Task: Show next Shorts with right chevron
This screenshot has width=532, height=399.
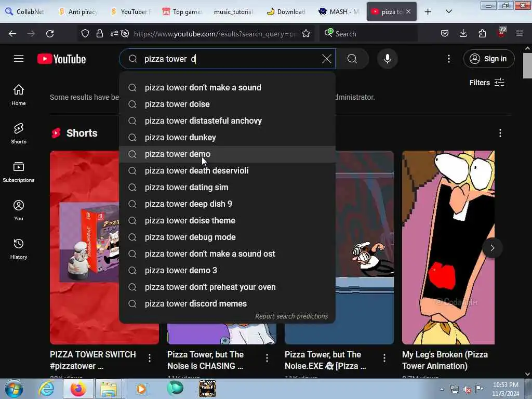Action: pos(493,248)
